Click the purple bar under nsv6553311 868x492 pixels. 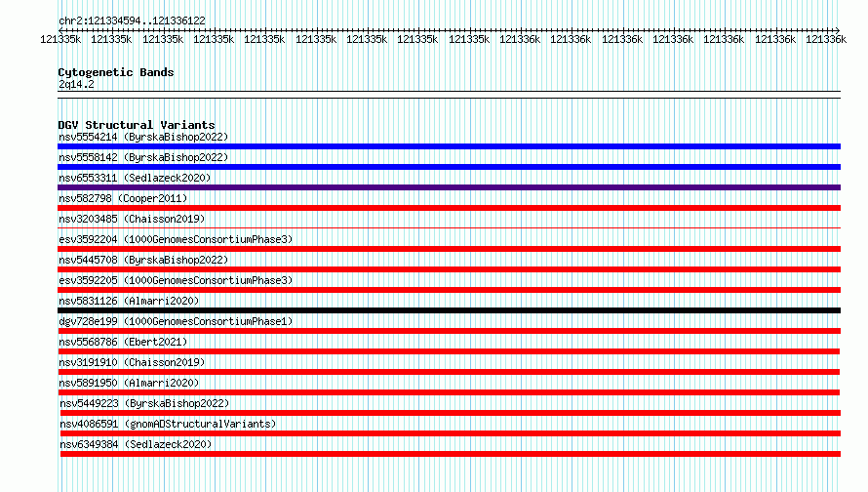[x=449, y=187]
